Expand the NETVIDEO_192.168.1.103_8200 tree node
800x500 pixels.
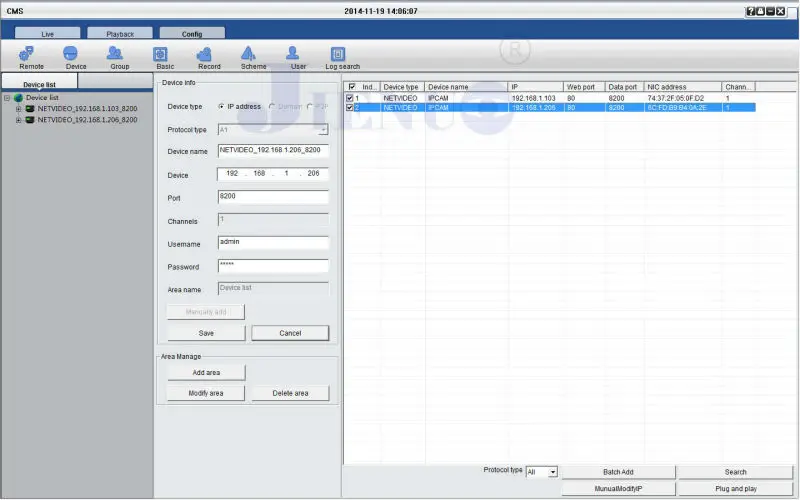point(18,108)
